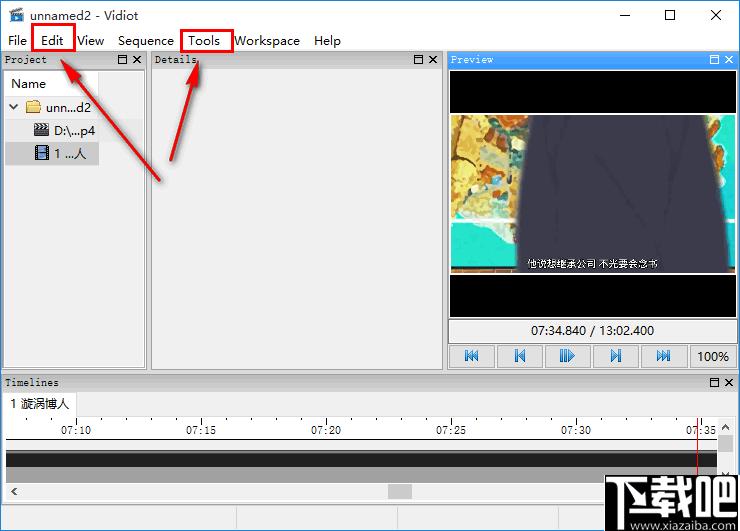Maximize the Project panel
This screenshot has height=531, width=740.
point(122,59)
